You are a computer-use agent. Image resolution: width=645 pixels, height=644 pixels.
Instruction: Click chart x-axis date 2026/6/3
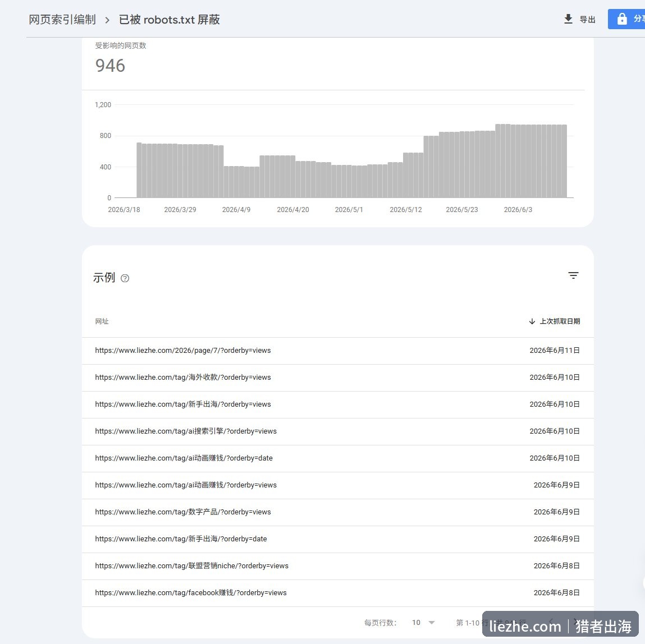point(518,210)
